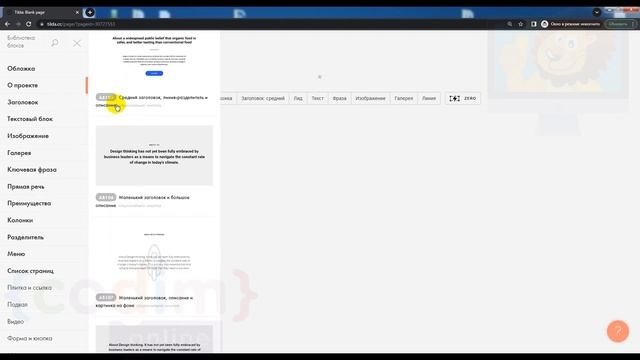Open the Преимущества category
Screen dimensions: 640x360
(x=29, y=203)
